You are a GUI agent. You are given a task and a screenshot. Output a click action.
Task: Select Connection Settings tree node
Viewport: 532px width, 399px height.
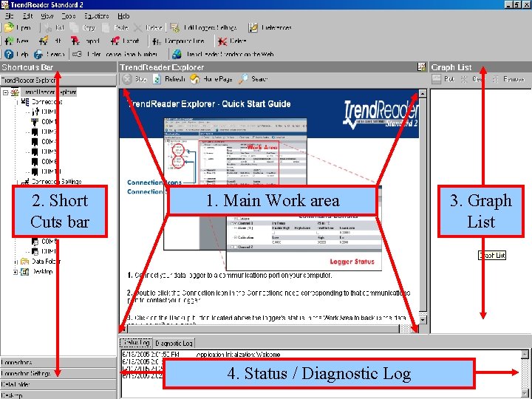coord(57,182)
